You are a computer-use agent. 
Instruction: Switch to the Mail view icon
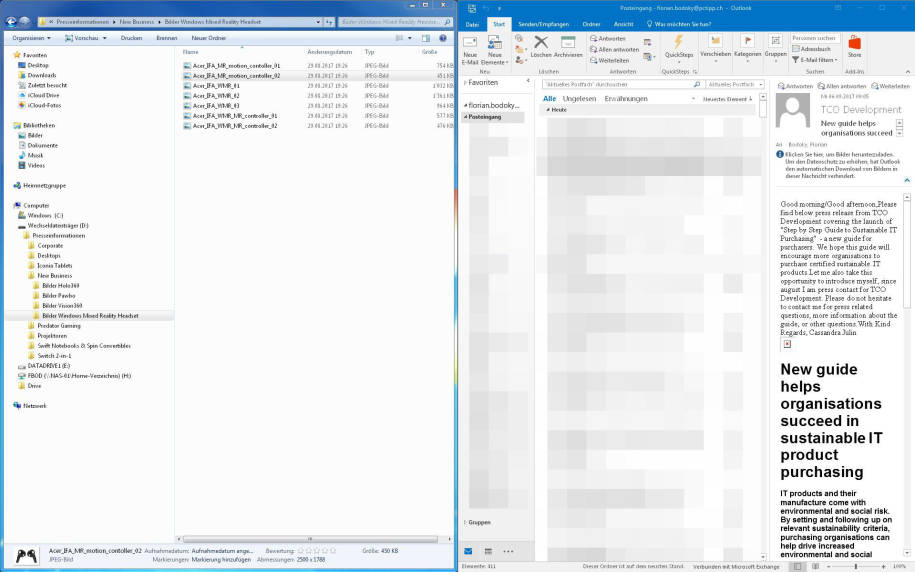pos(468,551)
